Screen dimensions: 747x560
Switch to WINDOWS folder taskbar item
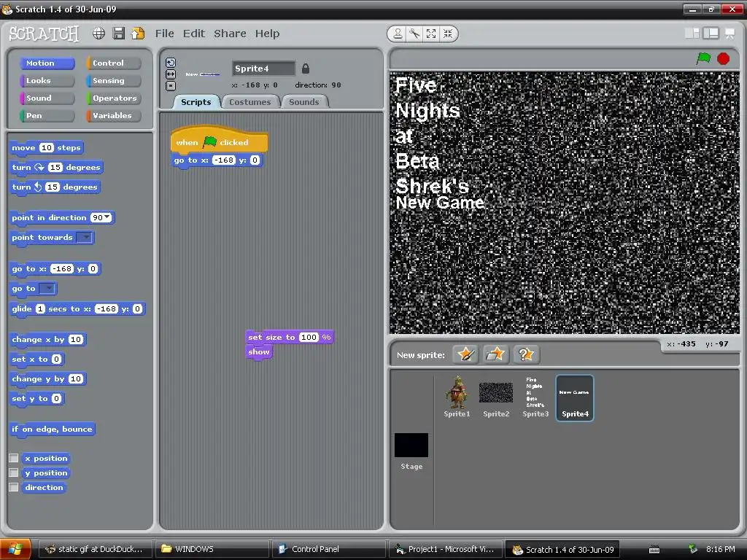[213, 549]
